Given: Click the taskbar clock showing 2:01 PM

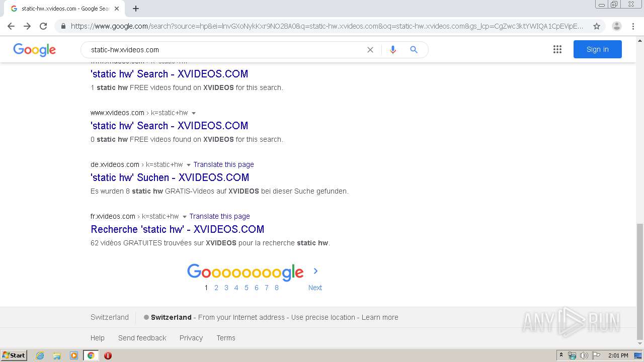Looking at the screenshot, I should point(618,355).
